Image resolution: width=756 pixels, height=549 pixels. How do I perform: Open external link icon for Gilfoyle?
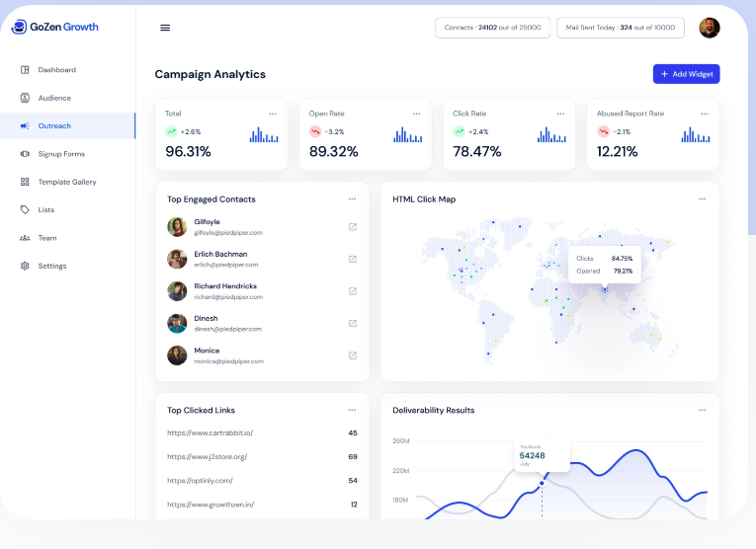353,227
